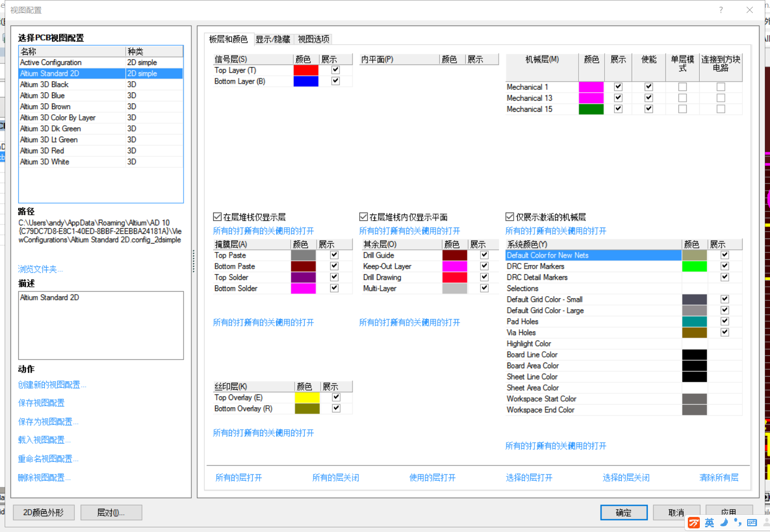Toggle 在层堆栈内仅显示平面 checkbox

(363, 217)
